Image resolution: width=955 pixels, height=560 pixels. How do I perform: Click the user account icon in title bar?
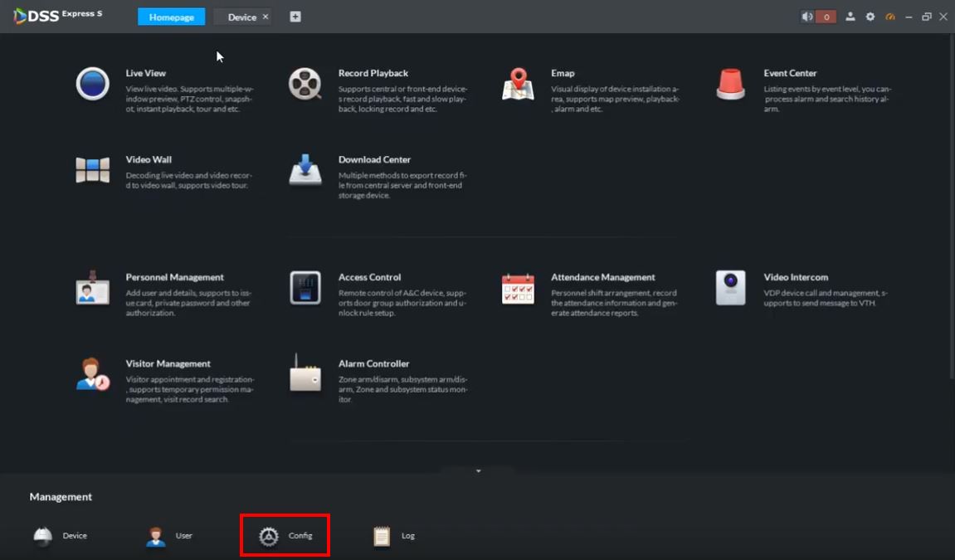pyautogui.click(x=850, y=17)
